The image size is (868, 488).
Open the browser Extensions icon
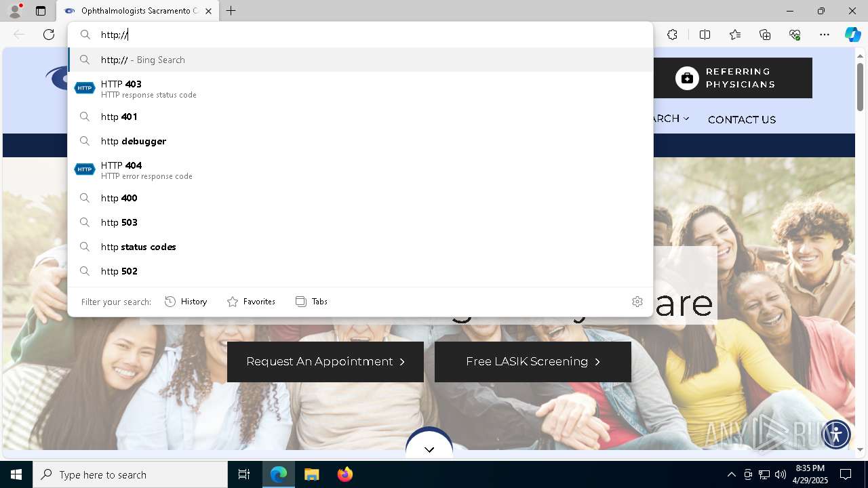click(672, 35)
